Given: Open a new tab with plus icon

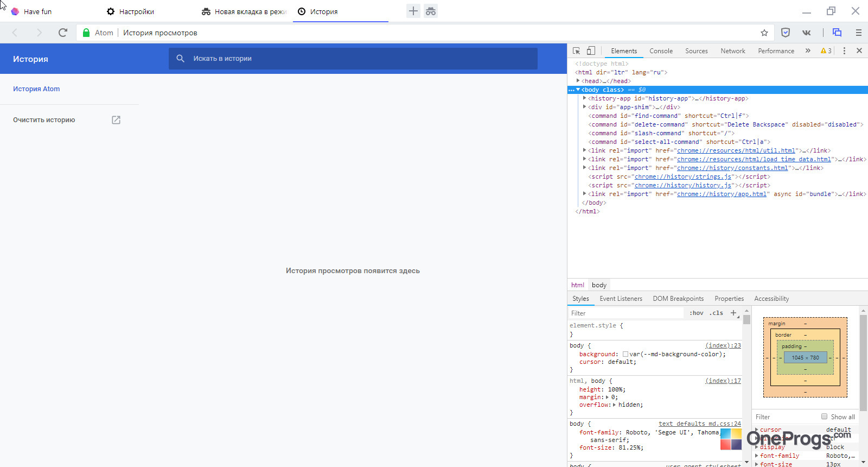Looking at the screenshot, I should pyautogui.click(x=413, y=11).
